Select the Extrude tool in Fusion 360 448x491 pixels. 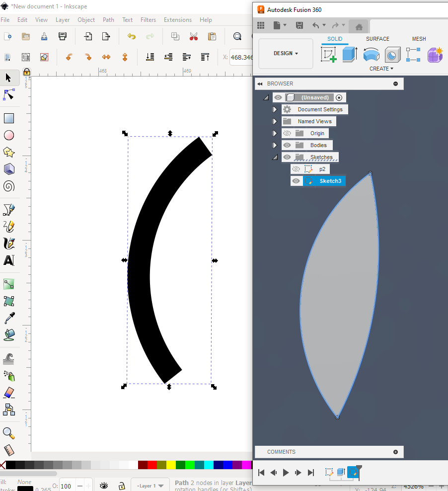tap(350, 55)
